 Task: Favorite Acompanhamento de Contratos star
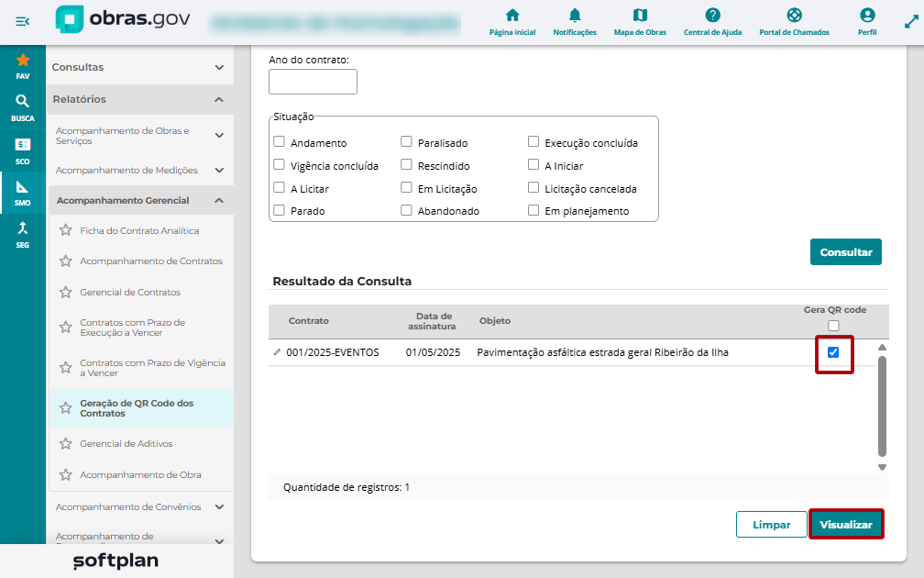point(65,261)
